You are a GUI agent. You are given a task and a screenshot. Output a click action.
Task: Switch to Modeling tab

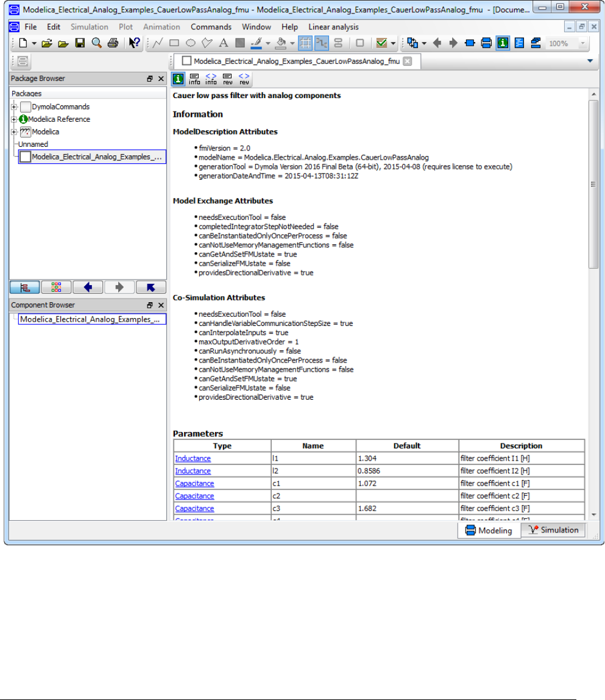pyautogui.click(x=489, y=531)
